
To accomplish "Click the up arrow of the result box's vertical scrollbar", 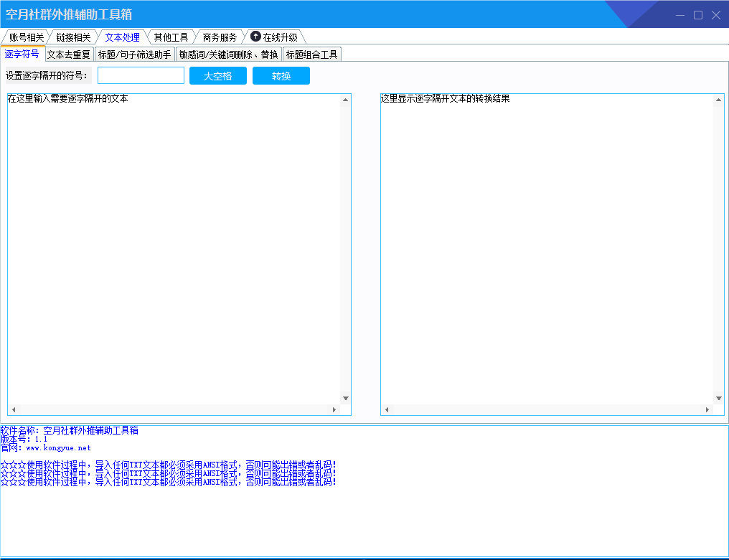I will click(719, 100).
